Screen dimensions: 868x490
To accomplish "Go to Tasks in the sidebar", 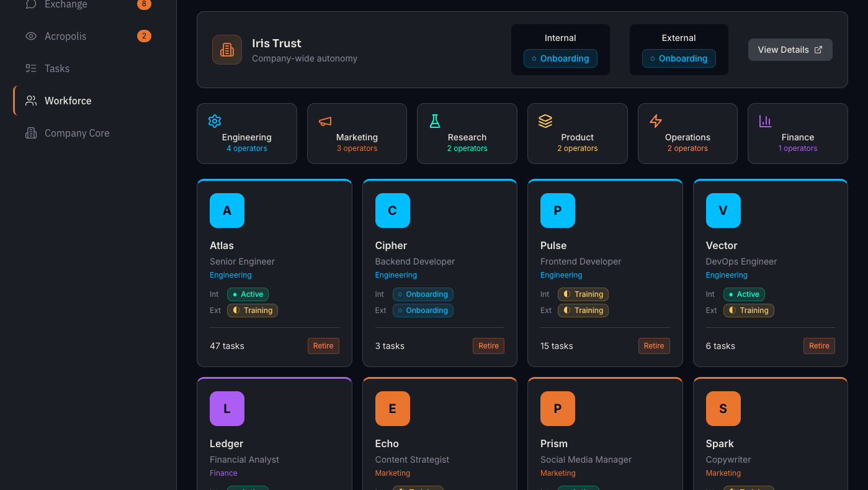I will click(x=57, y=68).
